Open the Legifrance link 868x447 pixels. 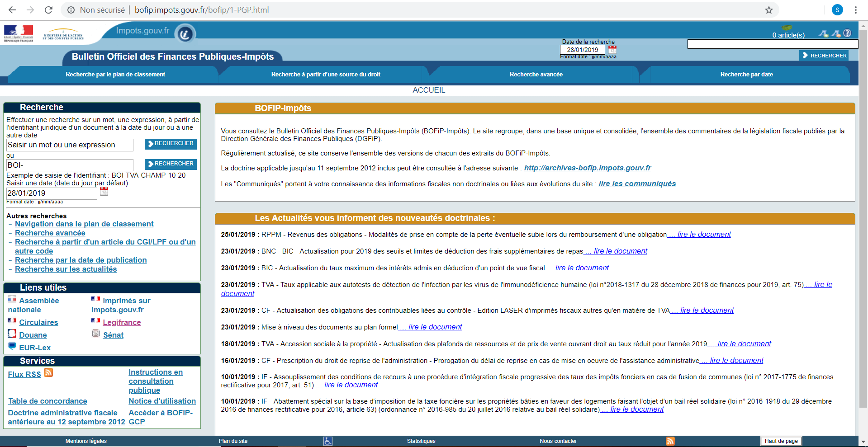(122, 323)
